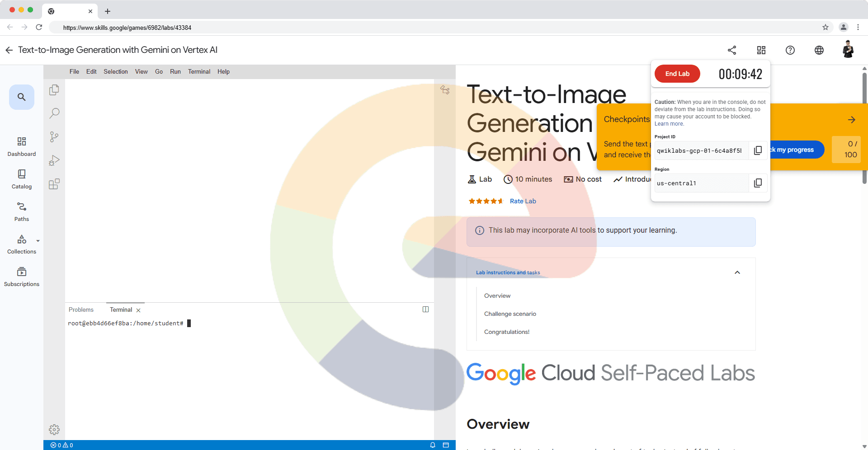Open the language globe icon
The width and height of the screenshot is (868, 450).
(x=819, y=50)
